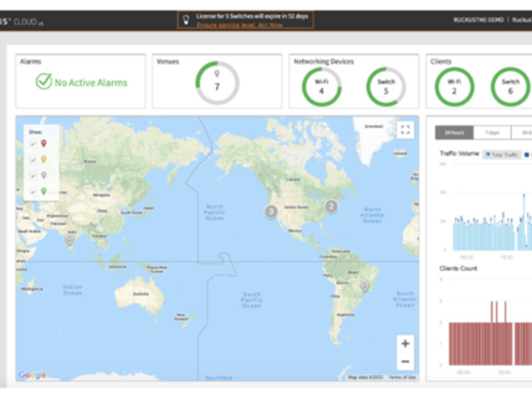This screenshot has width=532, height=399.
Task: Zoom out with the map minus button
Action: click(x=405, y=361)
